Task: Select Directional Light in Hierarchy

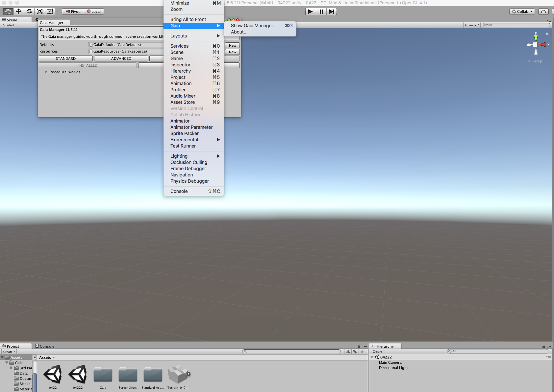Action: 393,368
